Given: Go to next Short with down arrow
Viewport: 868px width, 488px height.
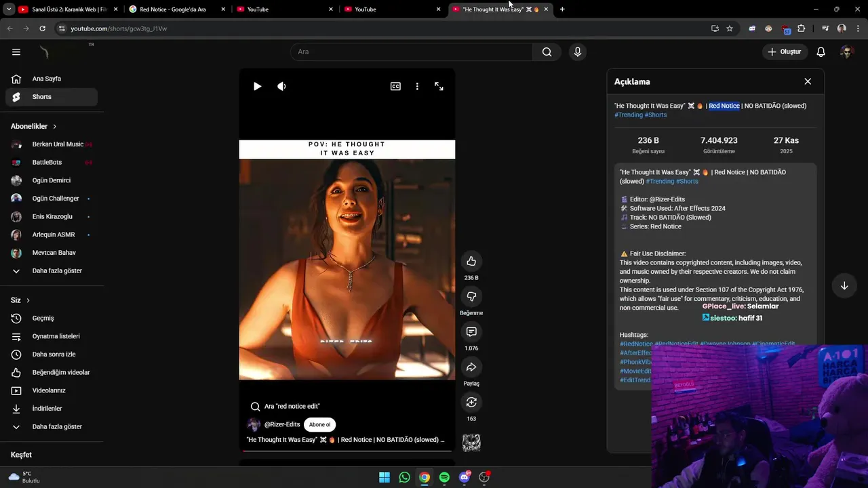Looking at the screenshot, I should [844, 285].
